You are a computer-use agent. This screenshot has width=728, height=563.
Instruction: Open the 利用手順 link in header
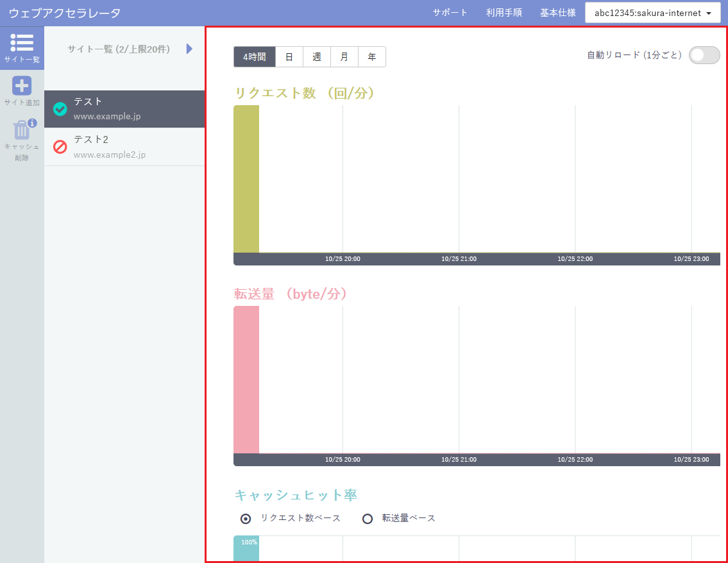pos(504,13)
